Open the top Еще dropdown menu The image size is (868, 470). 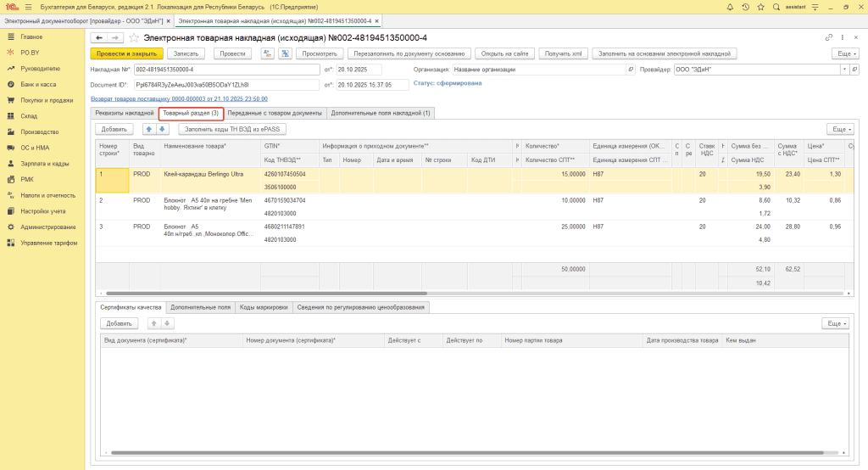(843, 53)
